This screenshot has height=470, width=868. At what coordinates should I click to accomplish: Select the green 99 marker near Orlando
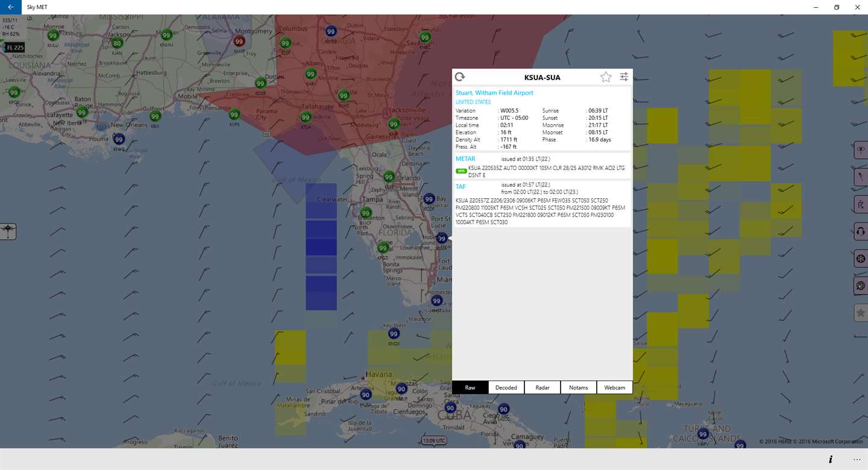pyautogui.click(x=389, y=177)
